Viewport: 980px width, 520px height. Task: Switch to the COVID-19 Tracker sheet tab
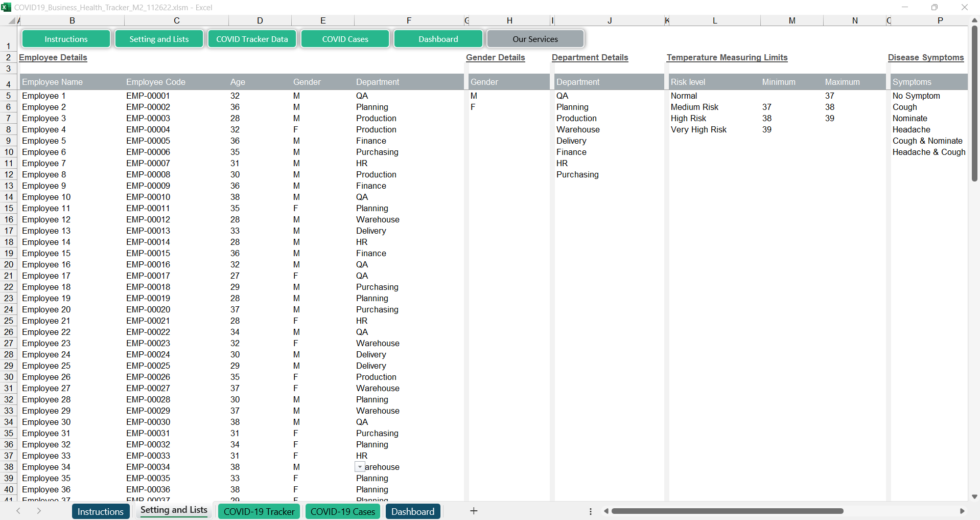coord(259,511)
